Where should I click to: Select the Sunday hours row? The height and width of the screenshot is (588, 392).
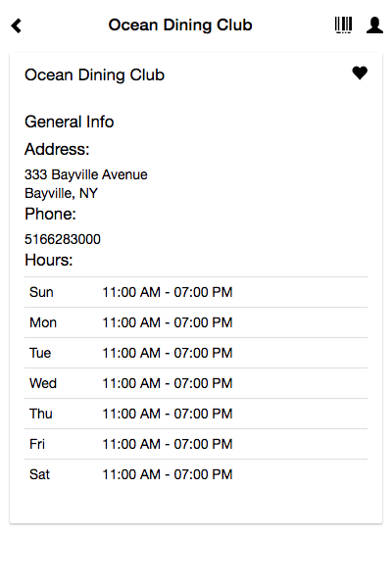(196, 292)
